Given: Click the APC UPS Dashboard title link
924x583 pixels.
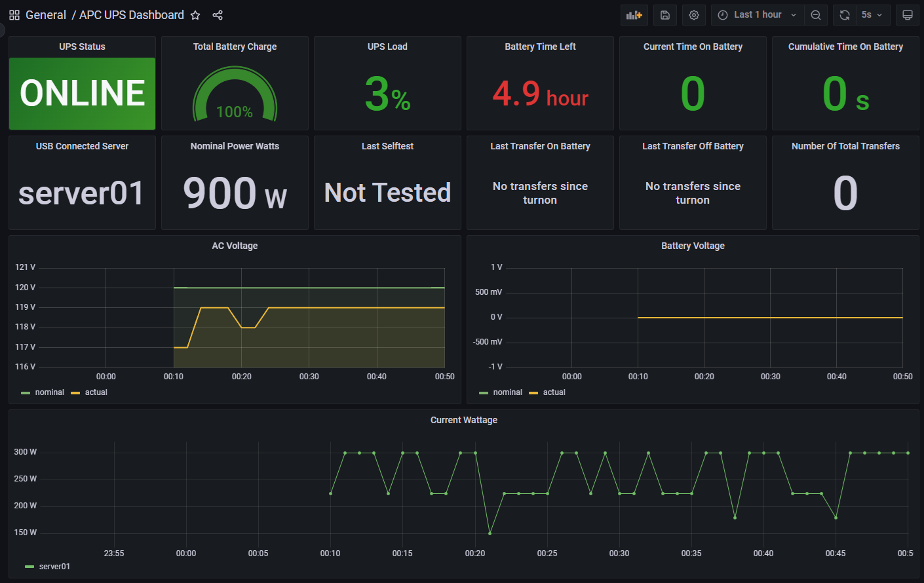Looking at the screenshot, I should [x=132, y=15].
